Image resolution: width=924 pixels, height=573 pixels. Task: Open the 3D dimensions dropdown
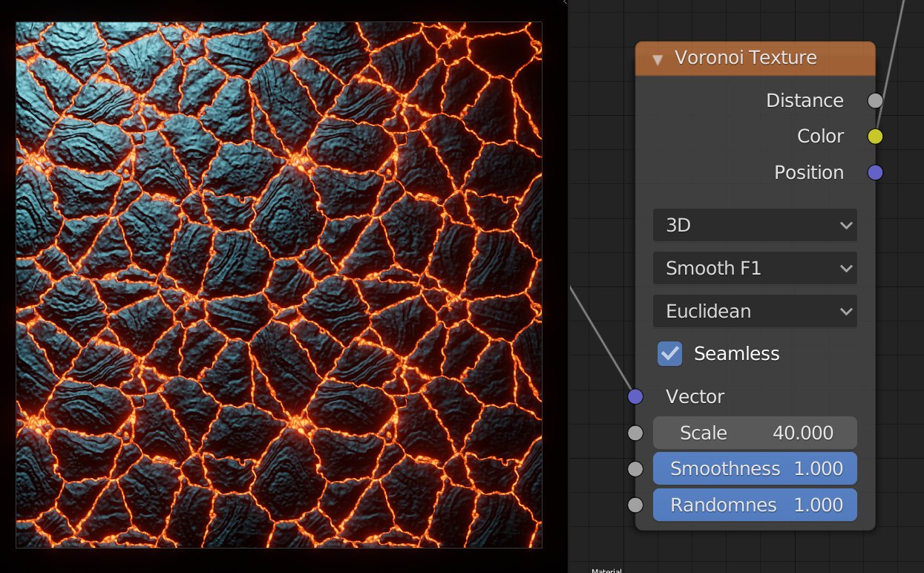click(755, 225)
